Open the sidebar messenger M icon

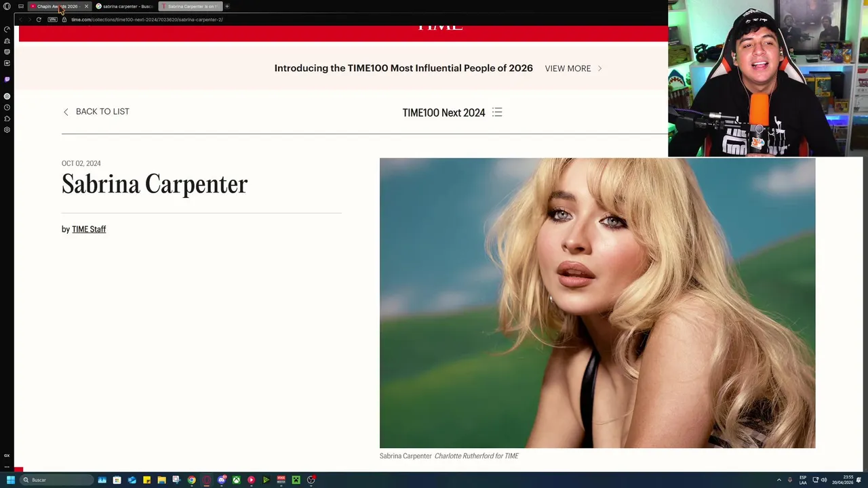coord(7,63)
